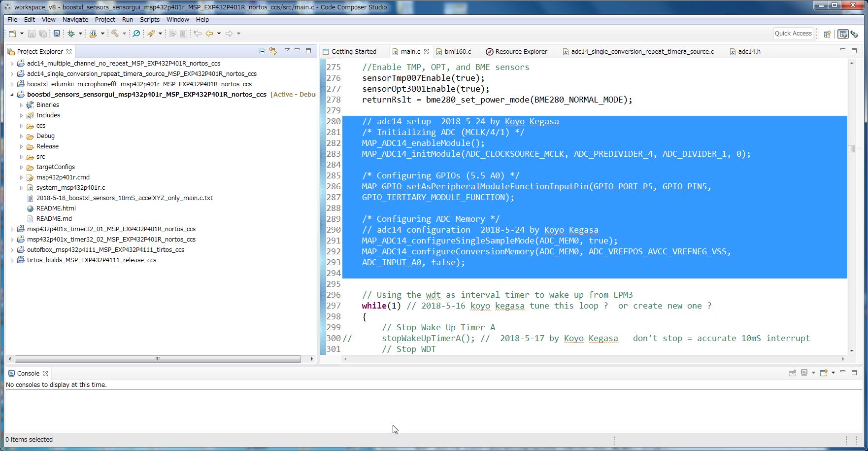This screenshot has width=868, height=451.
Task: Select msp432p401r.cmd file in tree
Action: [x=63, y=177]
